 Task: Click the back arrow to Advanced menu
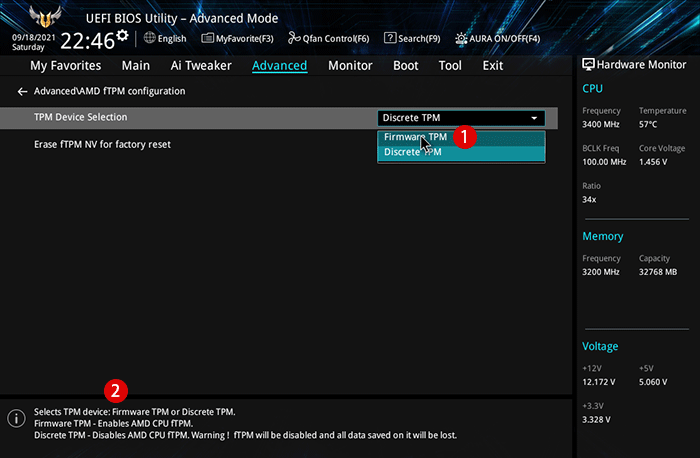(22, 92)
